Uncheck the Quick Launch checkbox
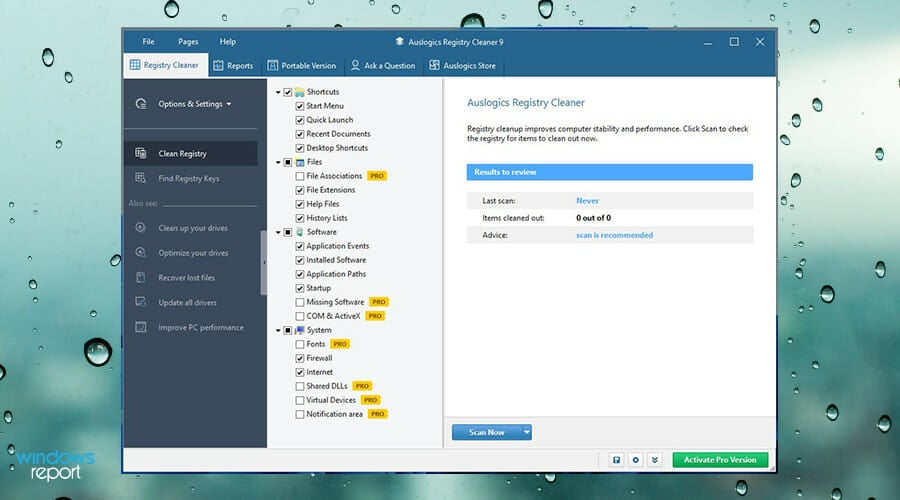Screen dimensions: 900x500 tap(300, 120)
